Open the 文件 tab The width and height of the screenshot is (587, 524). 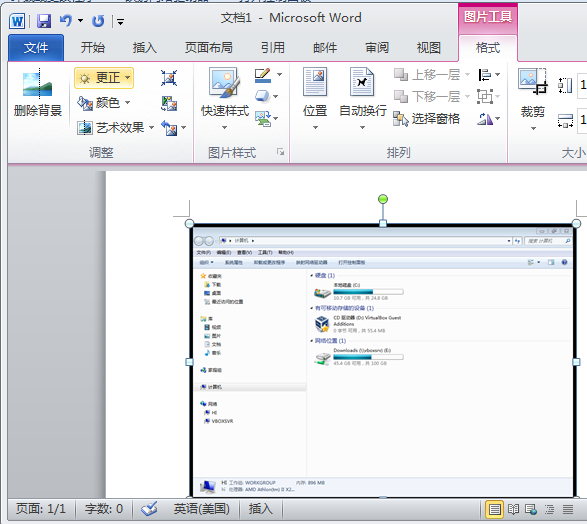coord(36,48)
